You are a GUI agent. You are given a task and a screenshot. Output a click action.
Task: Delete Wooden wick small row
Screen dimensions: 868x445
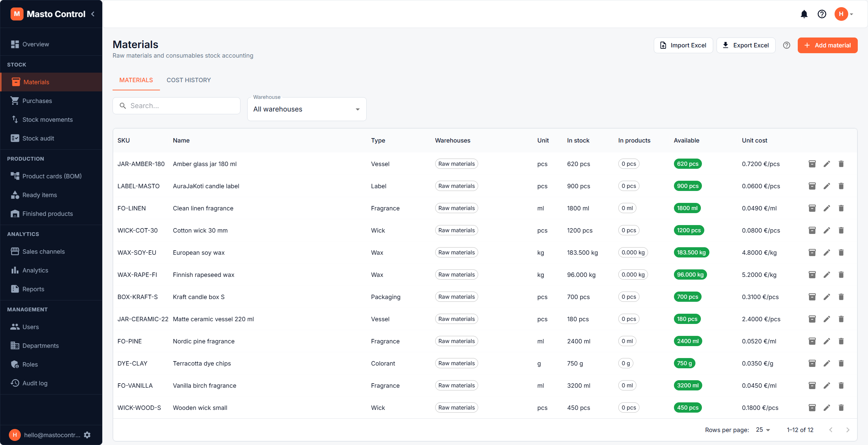coord(841,408)
